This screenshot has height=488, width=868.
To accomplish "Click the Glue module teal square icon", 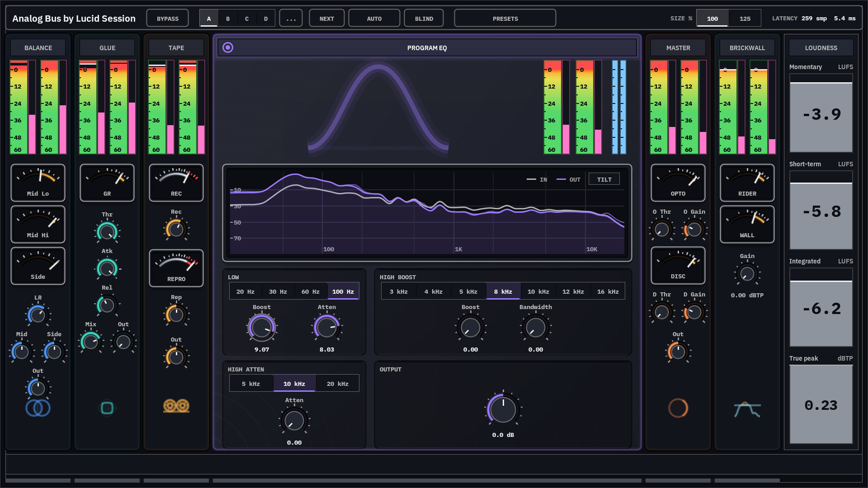I will (x=107, y=408).
